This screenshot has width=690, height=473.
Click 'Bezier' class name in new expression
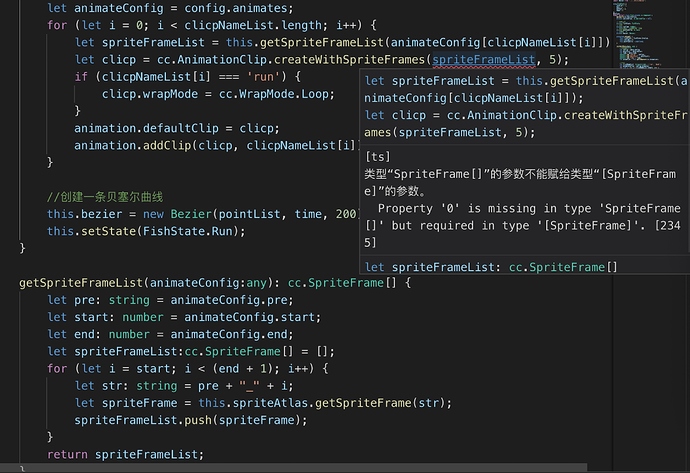pos(191,214)
